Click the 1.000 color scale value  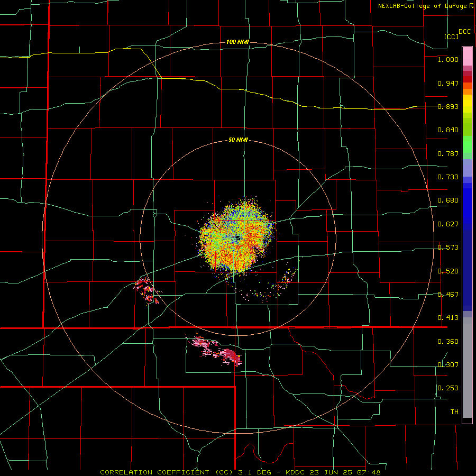[x=448, y=59]
